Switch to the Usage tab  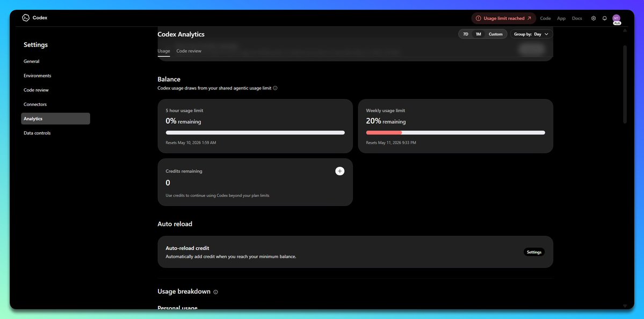[163, 51]
